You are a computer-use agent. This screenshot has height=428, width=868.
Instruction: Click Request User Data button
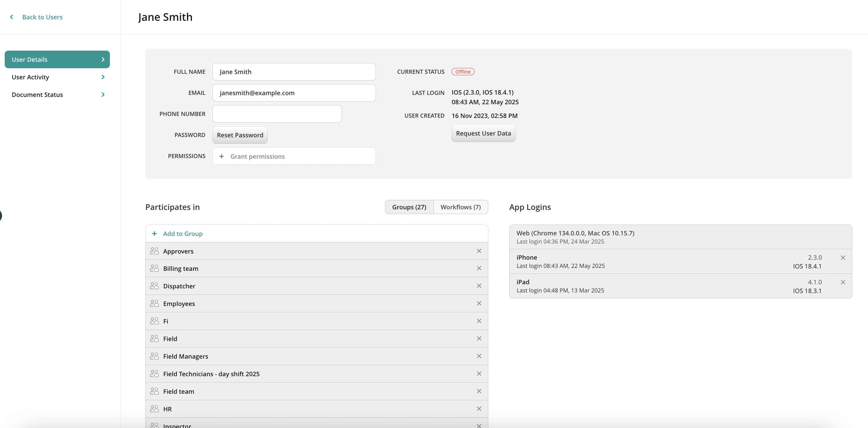click(x=483, y=133)
